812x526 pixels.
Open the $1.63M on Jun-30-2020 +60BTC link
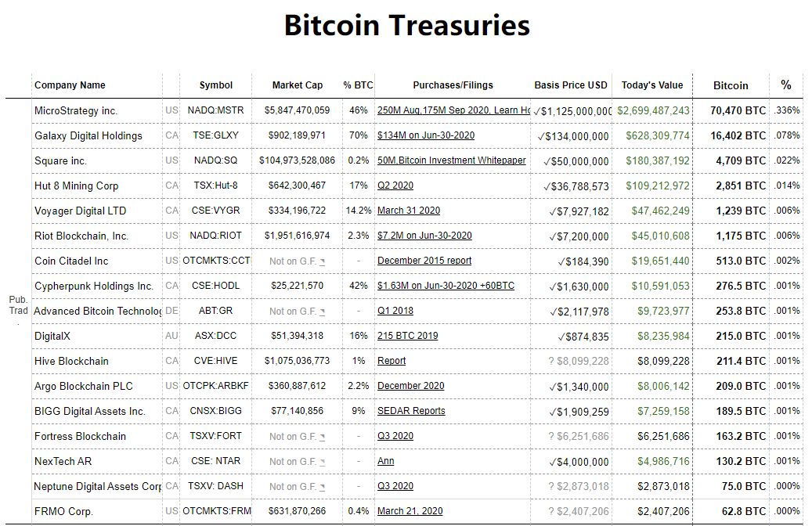click(446, 285)
